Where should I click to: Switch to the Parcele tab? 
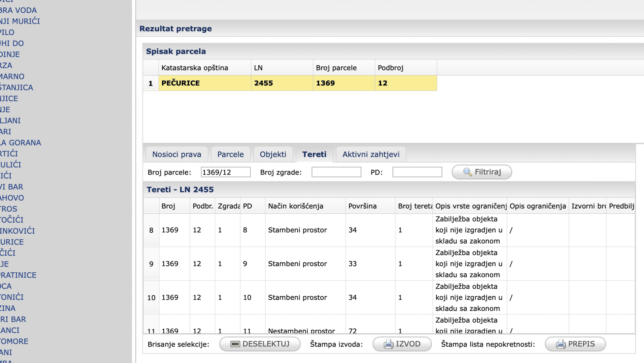[x=230, y=154]
